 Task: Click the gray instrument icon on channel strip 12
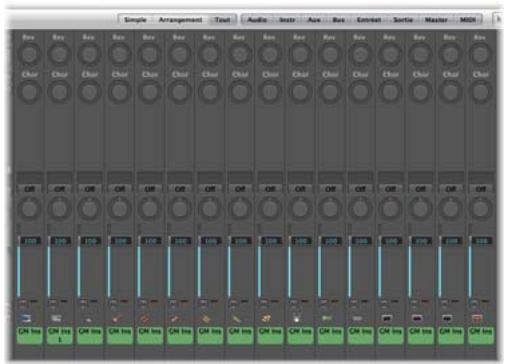click(x=357, y=319)
